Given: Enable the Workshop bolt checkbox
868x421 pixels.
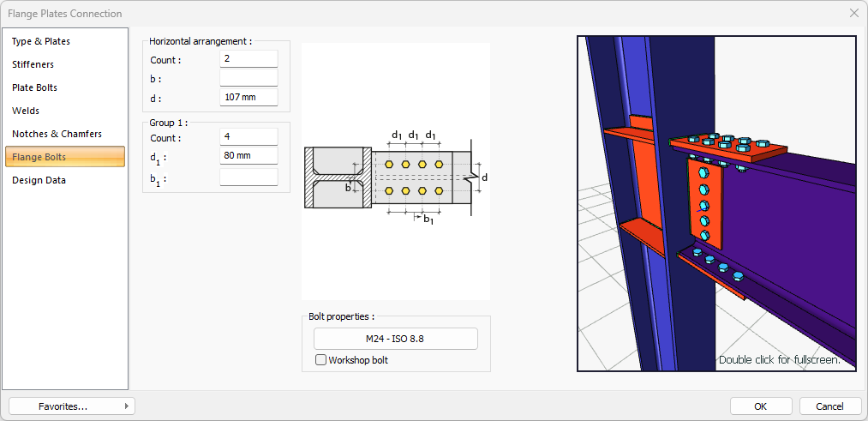Looking at the screenshot, I should (x=321, y=360).
